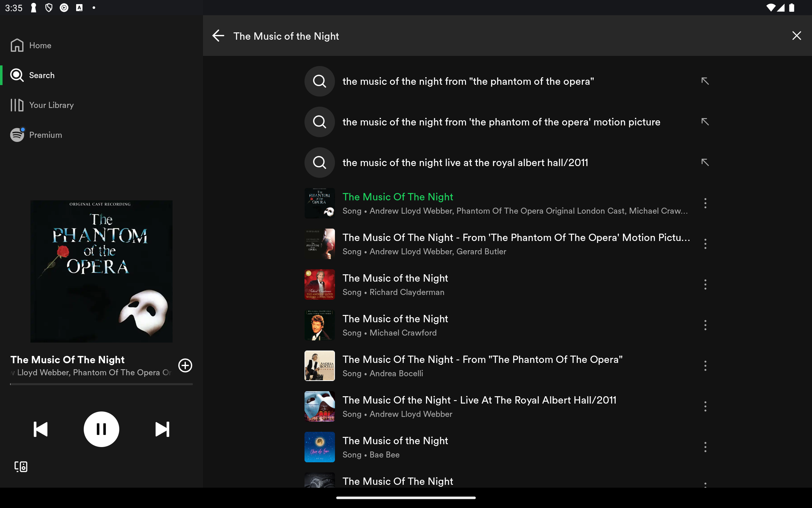Click Andrea Bocelli album cover thumbnail
This screenshot has width=812, height=508.
click(x=319, y=366)
